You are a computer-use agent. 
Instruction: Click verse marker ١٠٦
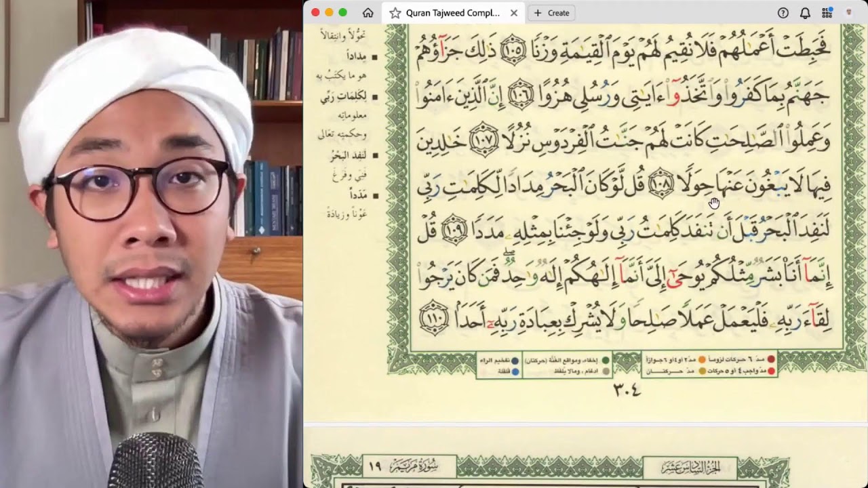click(521, 93)
